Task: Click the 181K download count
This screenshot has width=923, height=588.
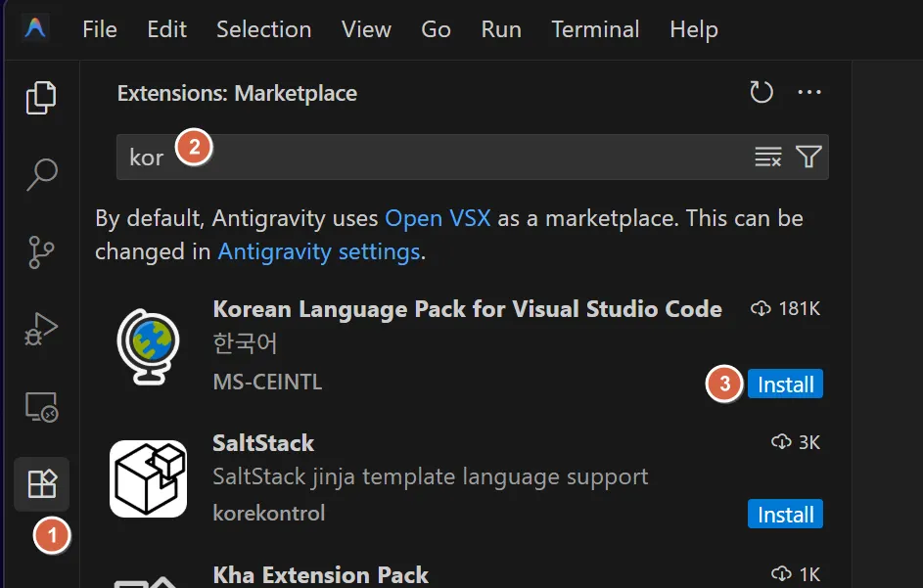Action: pyautogui.click(x=785, y=308)
